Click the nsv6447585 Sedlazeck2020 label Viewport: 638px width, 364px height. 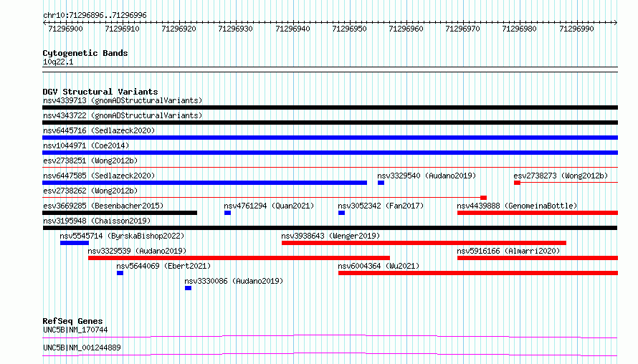(99, 176)
